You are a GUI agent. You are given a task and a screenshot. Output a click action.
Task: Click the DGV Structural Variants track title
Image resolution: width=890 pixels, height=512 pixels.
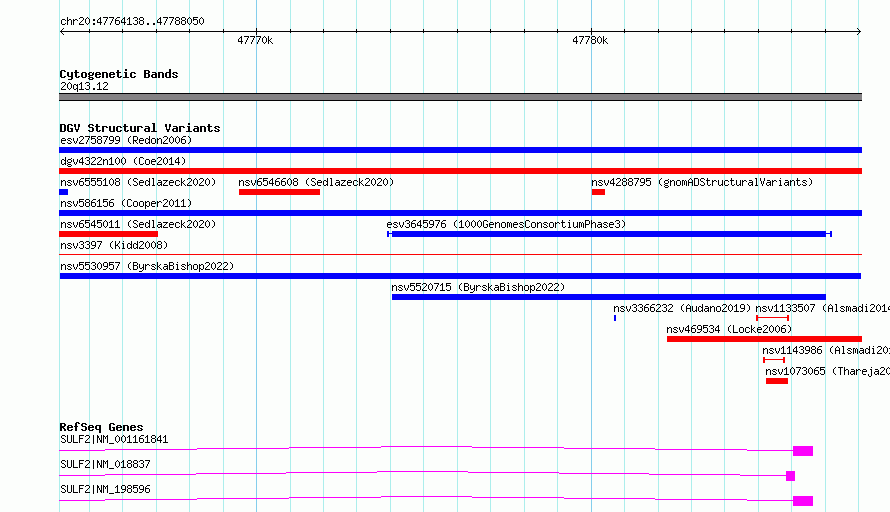point(140,128)
